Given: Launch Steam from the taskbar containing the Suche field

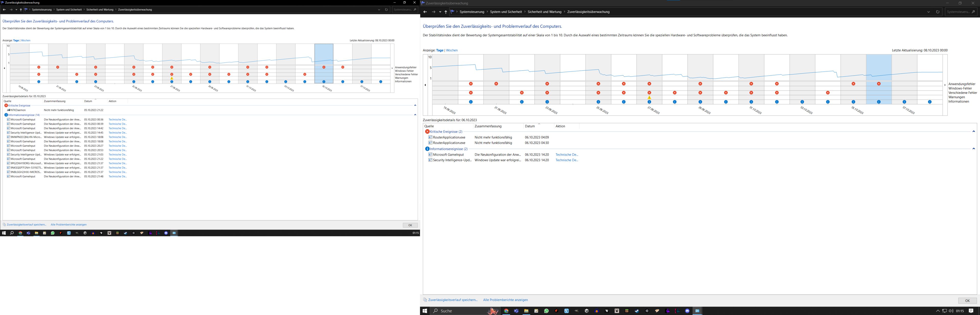Looking at the screenshot, I should 637,311.
